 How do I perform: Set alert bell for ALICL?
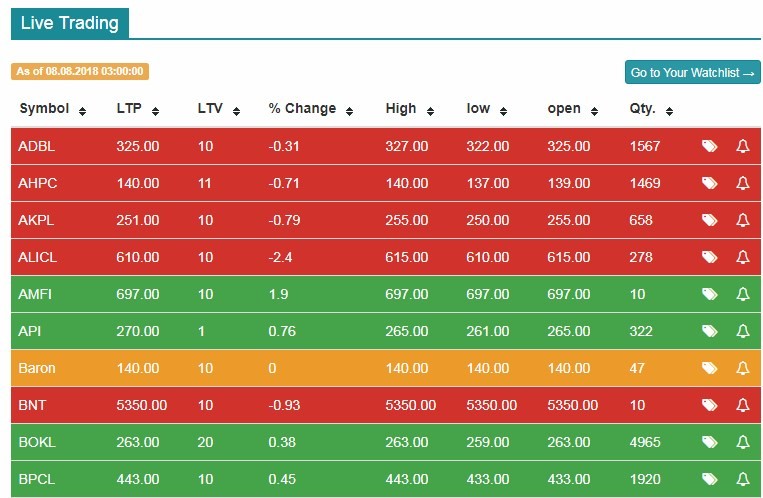(742, 257)
